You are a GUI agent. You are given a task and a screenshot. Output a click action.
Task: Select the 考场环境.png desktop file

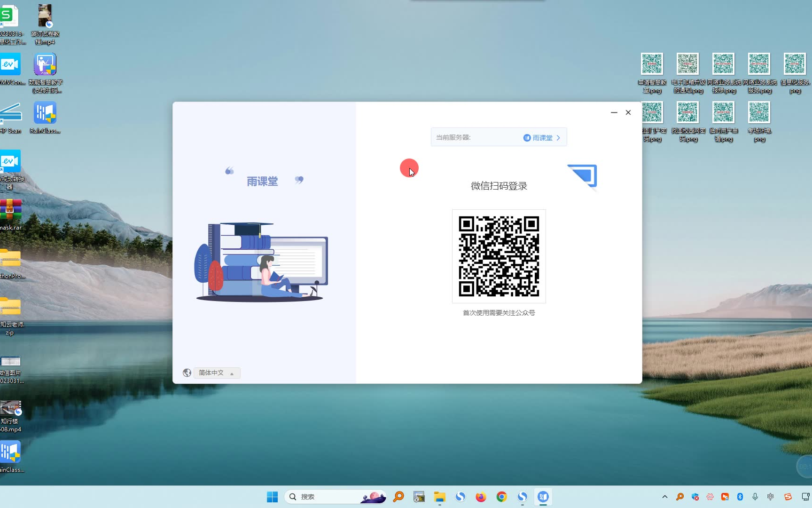(x=759, y=122)
